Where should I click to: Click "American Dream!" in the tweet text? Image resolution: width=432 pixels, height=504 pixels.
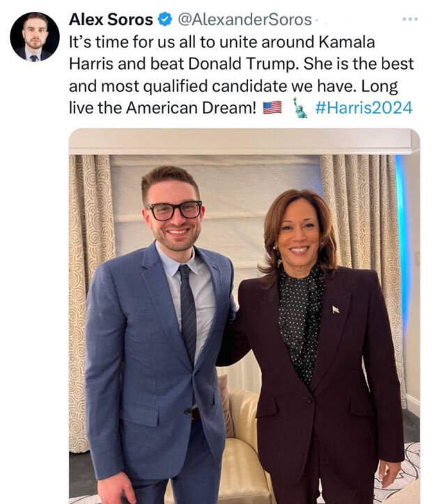[191, 108]
